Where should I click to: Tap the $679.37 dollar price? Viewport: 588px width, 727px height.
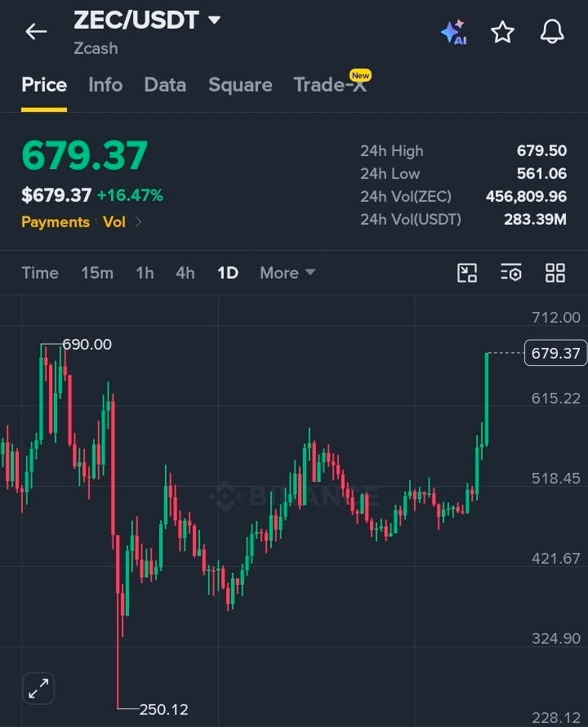click(56, 195)
